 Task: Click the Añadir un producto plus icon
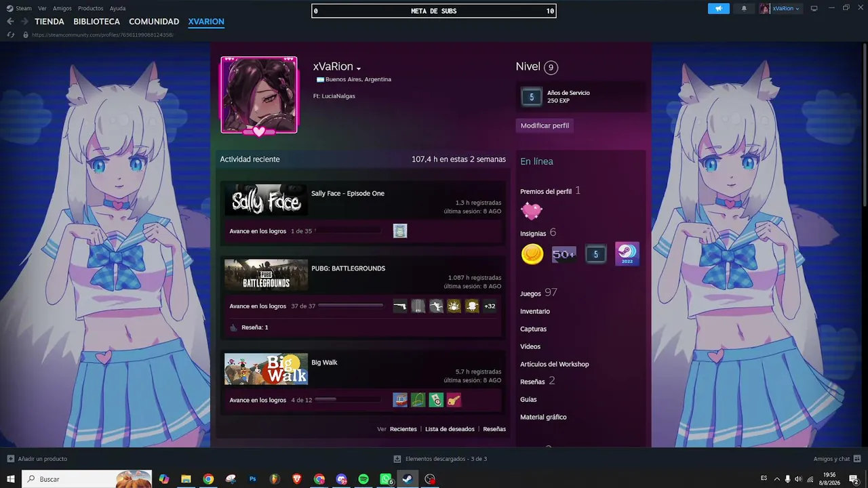click(x=10, y=459)
